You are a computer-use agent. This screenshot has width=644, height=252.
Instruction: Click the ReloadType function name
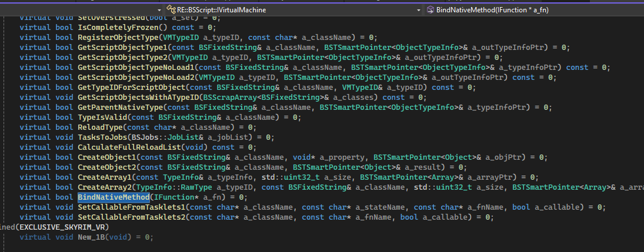click(101, 127)
